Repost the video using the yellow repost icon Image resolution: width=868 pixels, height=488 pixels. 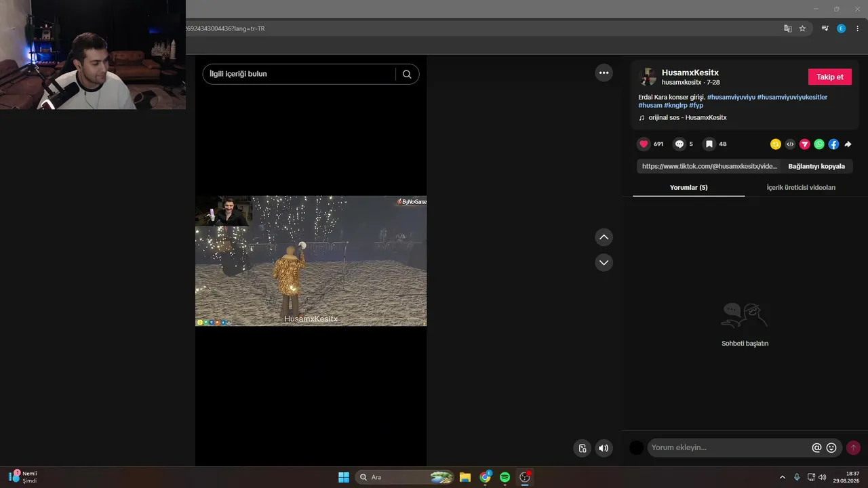pyautogui.click(x=776, y=144)
